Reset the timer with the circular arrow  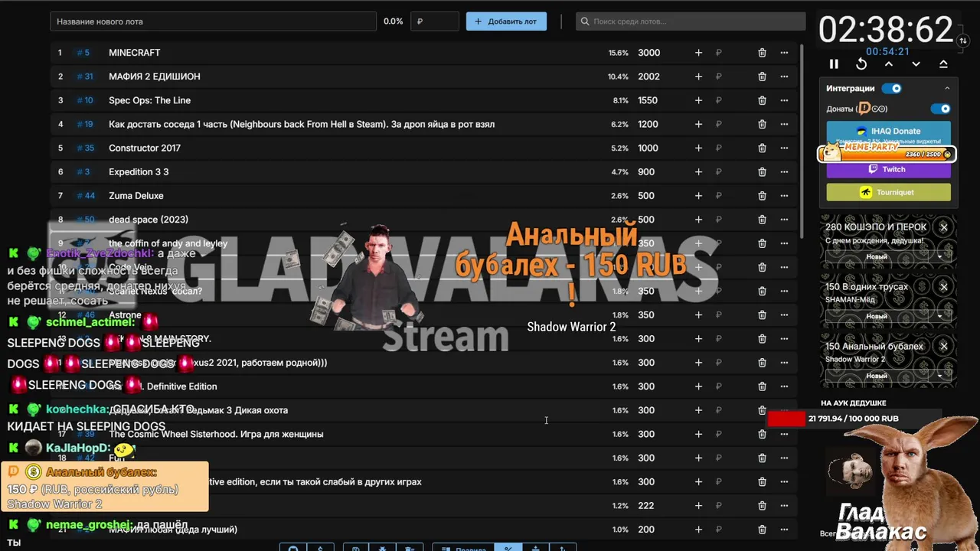point(861,64)
